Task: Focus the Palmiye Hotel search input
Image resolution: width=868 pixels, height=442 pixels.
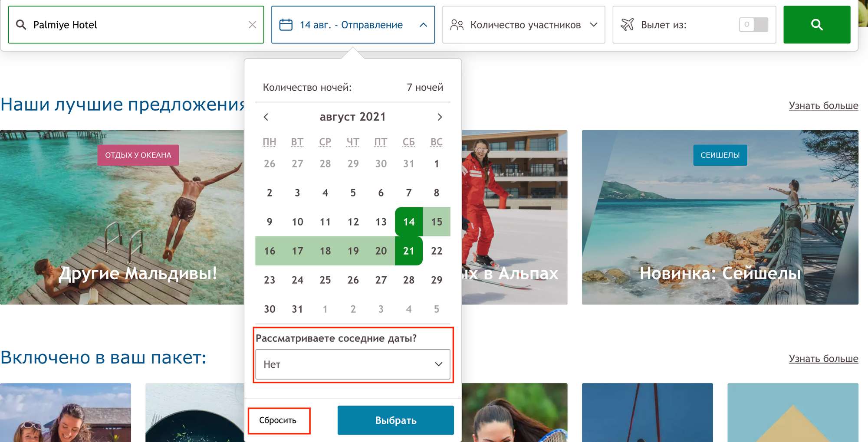Action: coord(136,25)
